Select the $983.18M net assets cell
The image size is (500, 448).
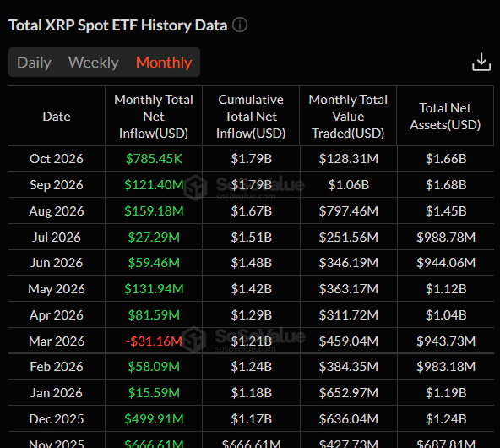(446, 366)
